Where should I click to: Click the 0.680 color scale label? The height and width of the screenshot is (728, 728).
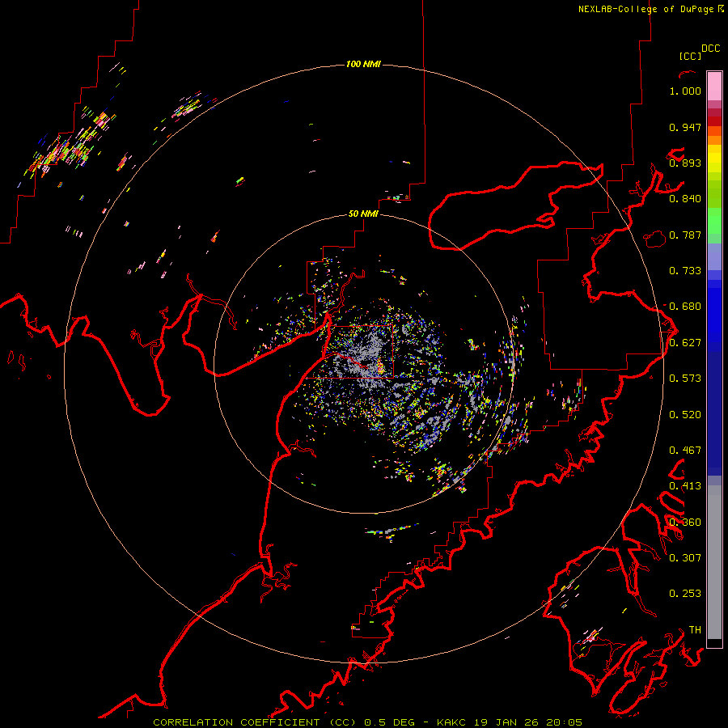(x=685, y=307)
